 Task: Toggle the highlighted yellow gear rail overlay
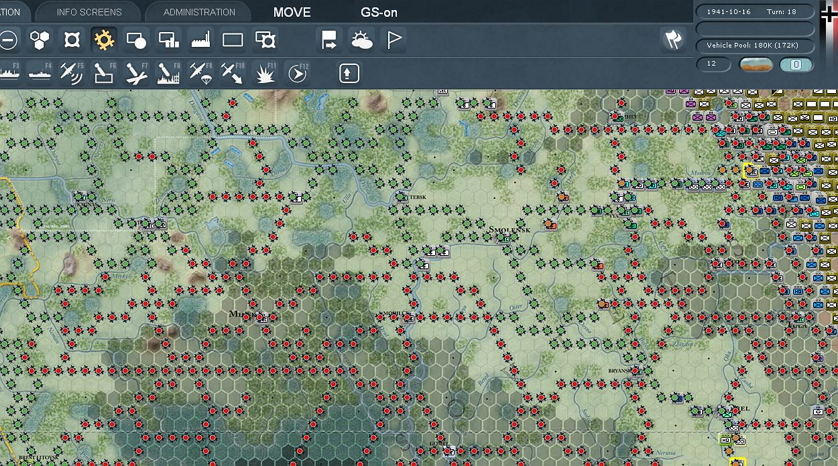pos(104,40)
